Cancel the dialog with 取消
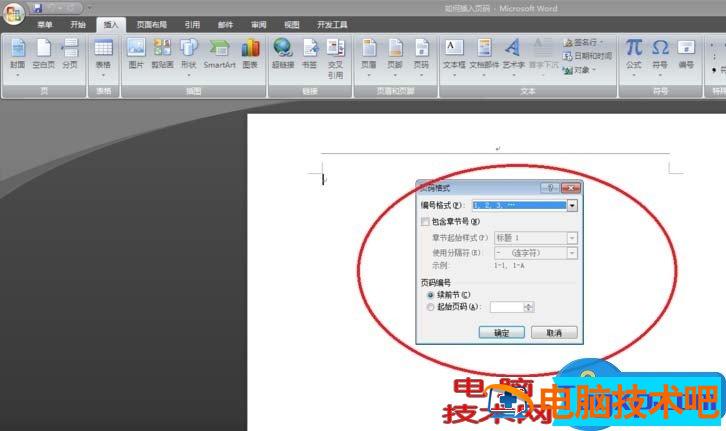726x431 pixels. tap(554, 332)
